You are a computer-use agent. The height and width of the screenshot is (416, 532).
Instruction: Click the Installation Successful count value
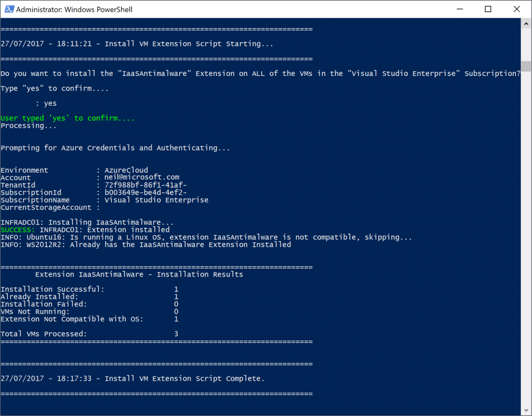click(176, 289)
